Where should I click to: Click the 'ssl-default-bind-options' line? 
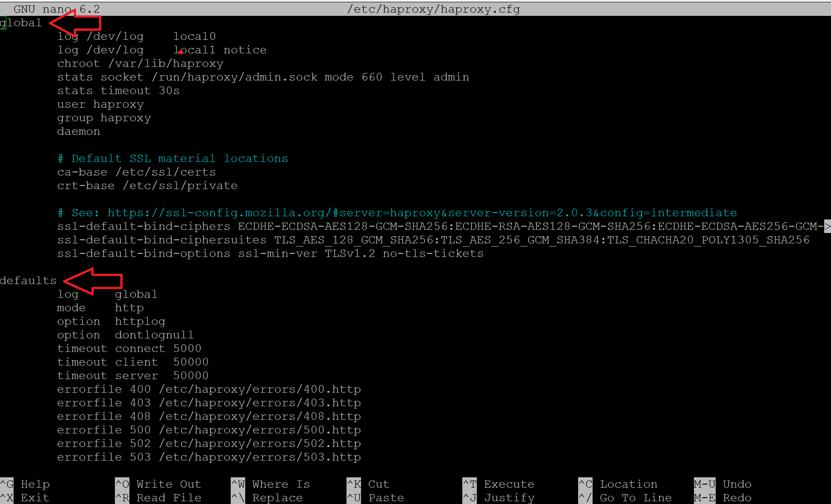271,253
